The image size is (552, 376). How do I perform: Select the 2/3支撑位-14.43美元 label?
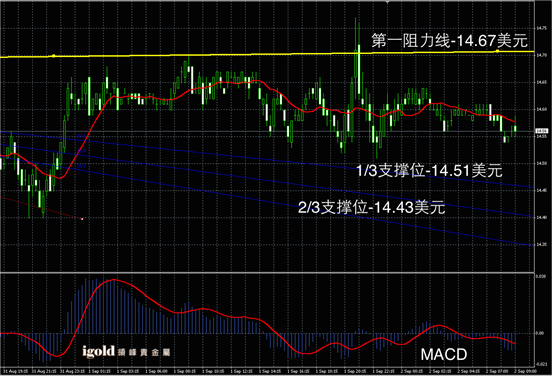(371, 207)
